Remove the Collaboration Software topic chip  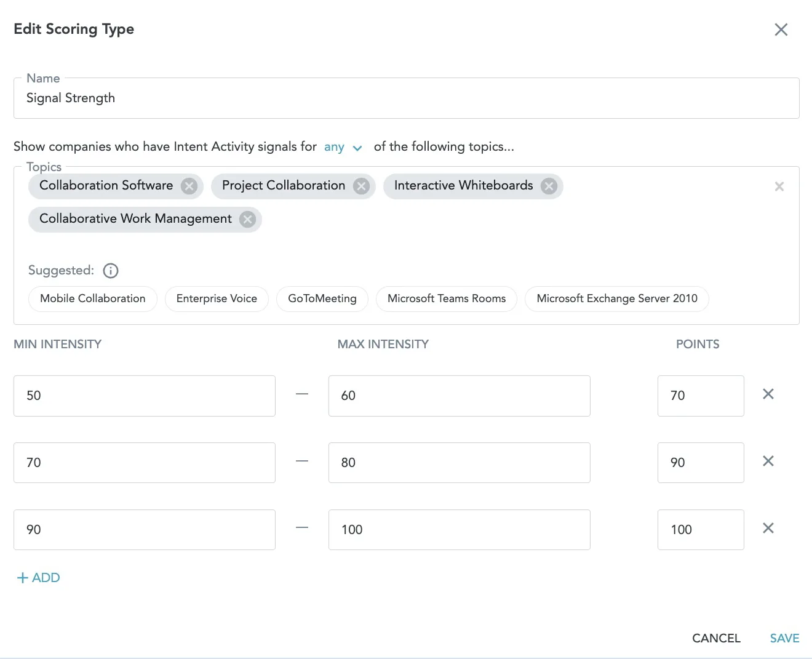coord(189,186)
